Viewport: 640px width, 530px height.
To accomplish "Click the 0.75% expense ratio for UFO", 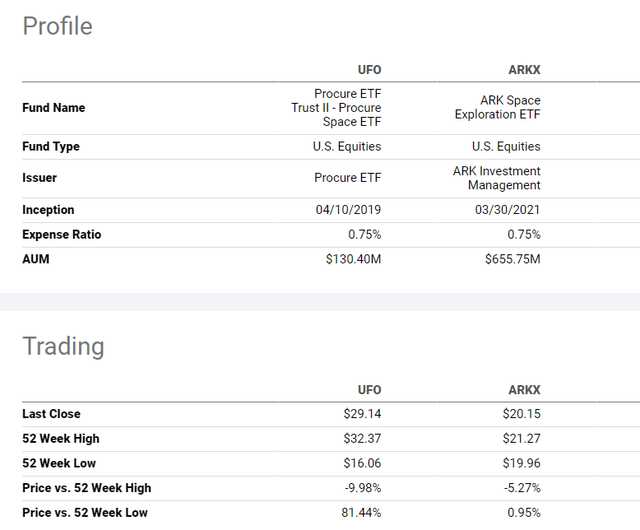I will (x=364, y=235).
